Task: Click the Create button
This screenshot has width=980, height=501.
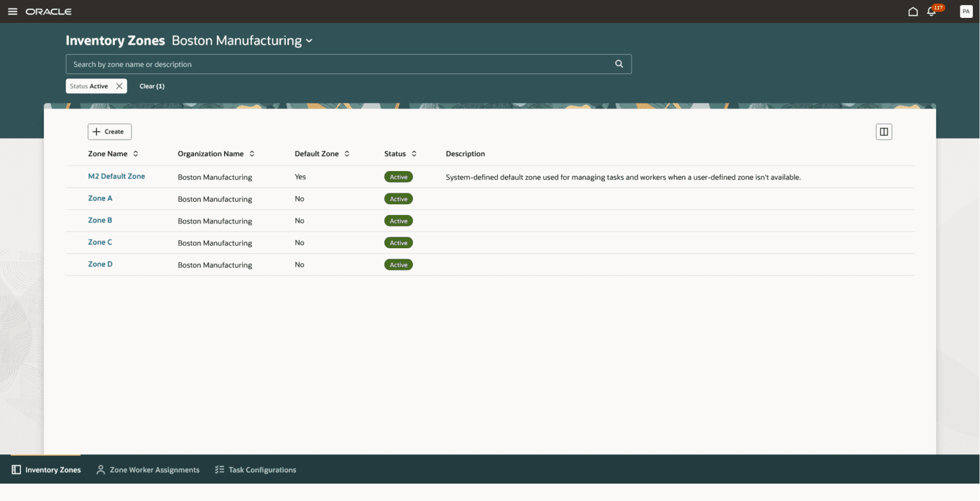Action: 109,131
